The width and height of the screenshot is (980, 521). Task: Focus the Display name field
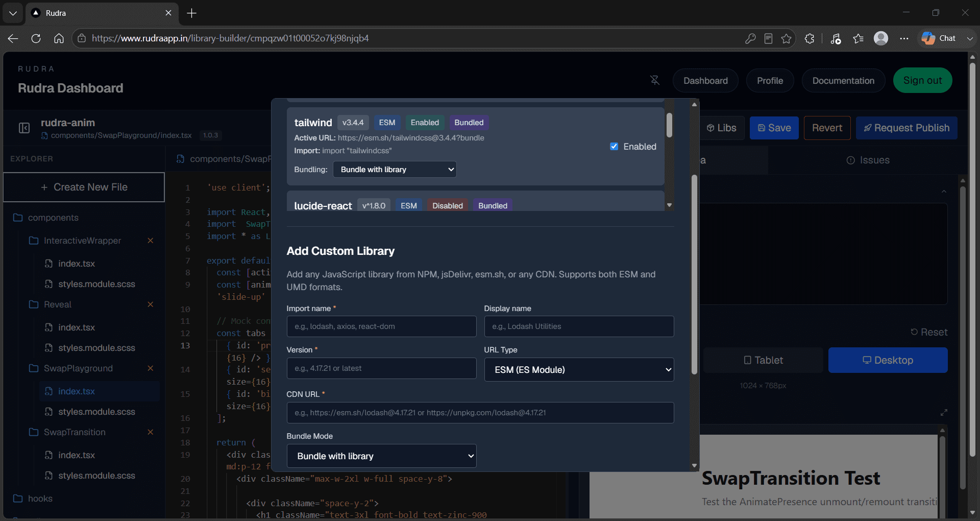[x=579, y=326]
